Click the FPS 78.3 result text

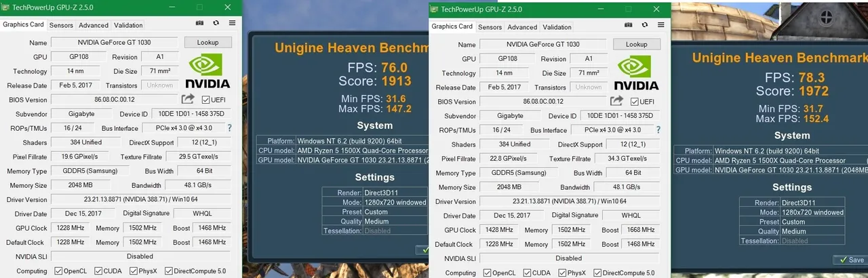point(795,77)
